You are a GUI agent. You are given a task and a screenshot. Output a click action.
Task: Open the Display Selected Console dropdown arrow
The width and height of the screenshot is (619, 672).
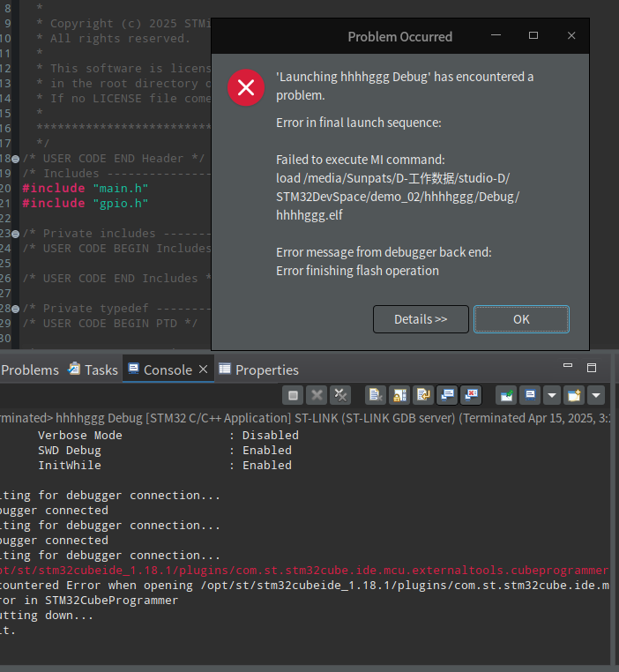coord(552,395)
